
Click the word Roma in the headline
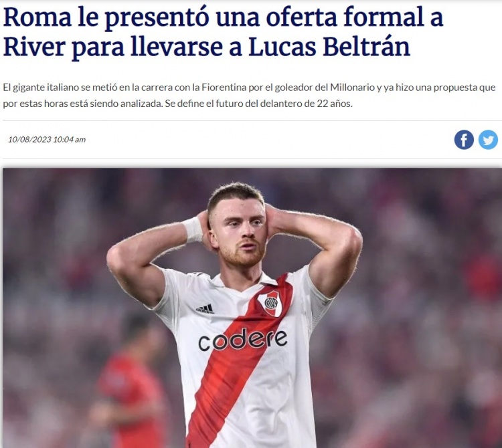[x=37, y=17]
